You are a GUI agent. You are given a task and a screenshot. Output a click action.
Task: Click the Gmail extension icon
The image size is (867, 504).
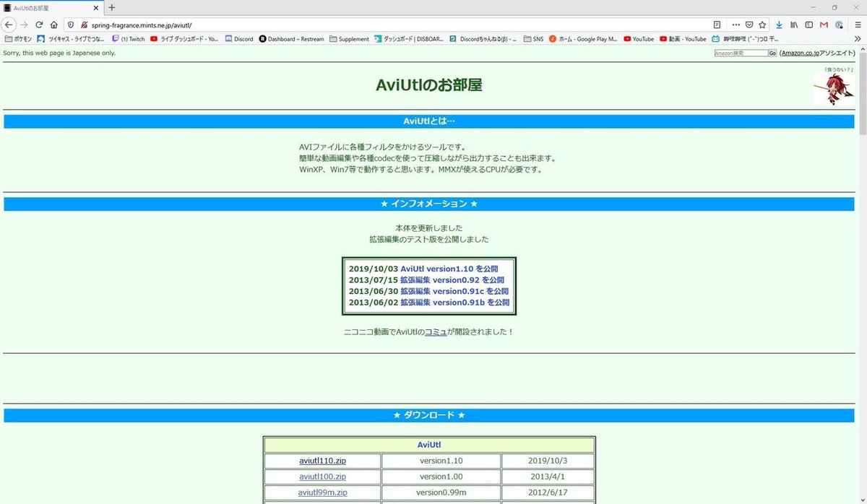coord(824,25)
